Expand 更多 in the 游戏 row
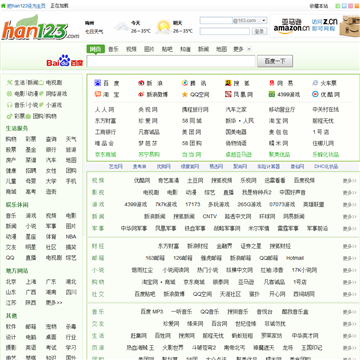 tap(350, 205)
